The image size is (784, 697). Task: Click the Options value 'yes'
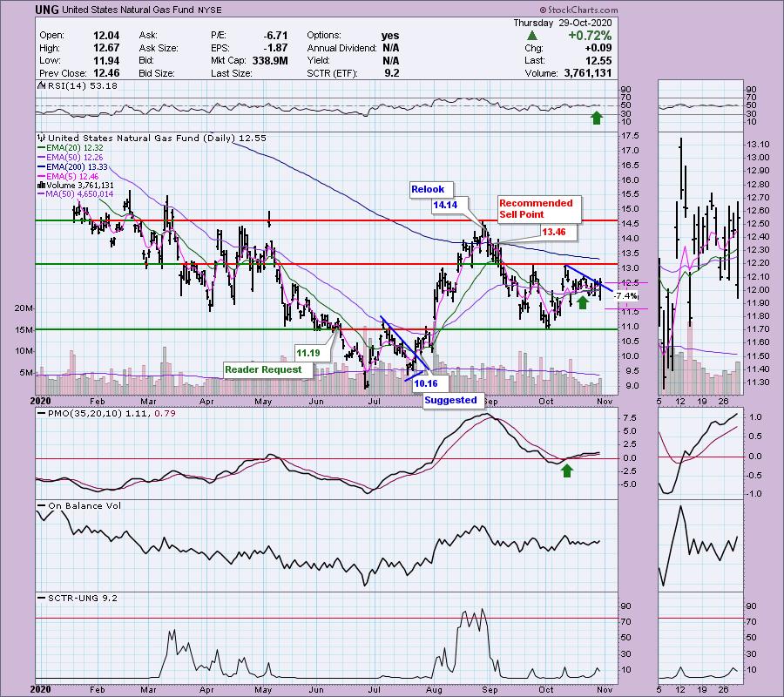(390, 36)
